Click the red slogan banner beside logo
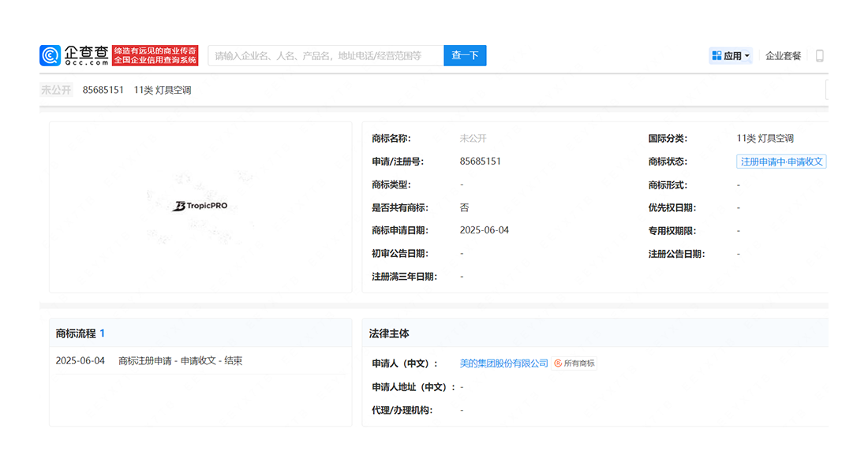This screenshot has height=473, width=868. 155,55
